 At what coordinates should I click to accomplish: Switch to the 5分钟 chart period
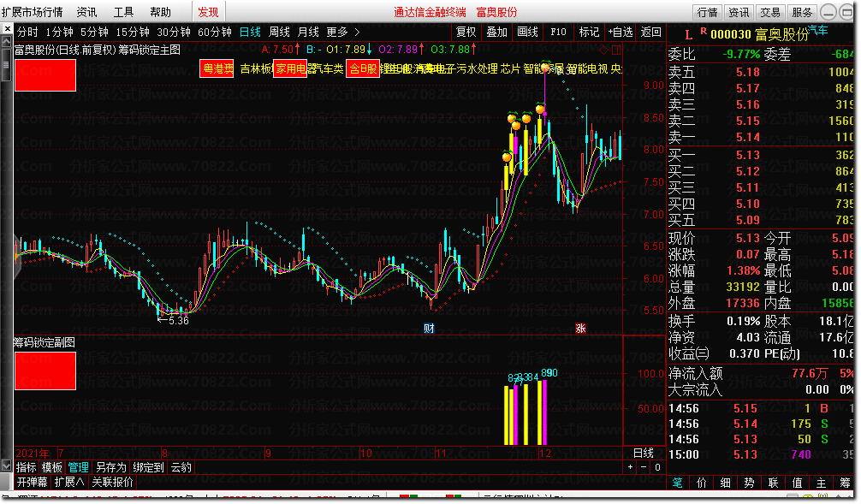(94, 32)
